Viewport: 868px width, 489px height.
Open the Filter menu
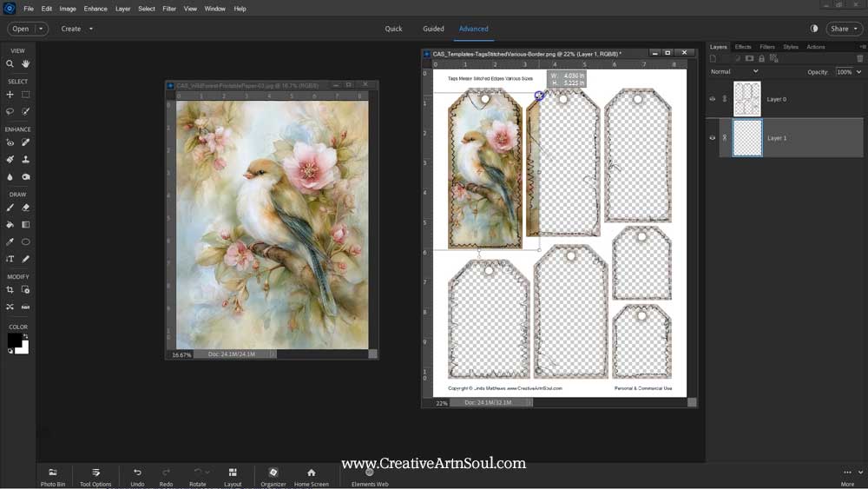coord(169,9)
